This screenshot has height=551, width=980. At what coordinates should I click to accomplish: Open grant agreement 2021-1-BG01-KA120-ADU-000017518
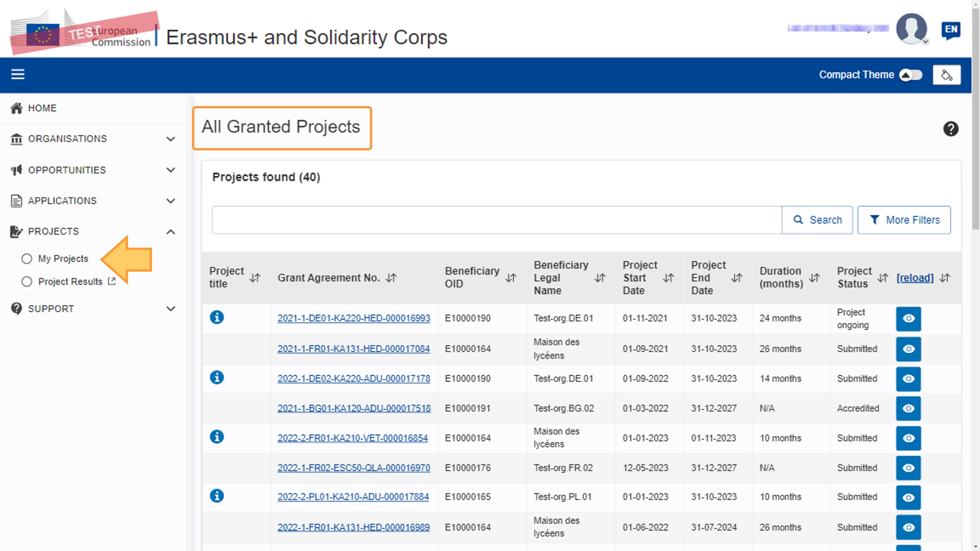click(354, 408)
